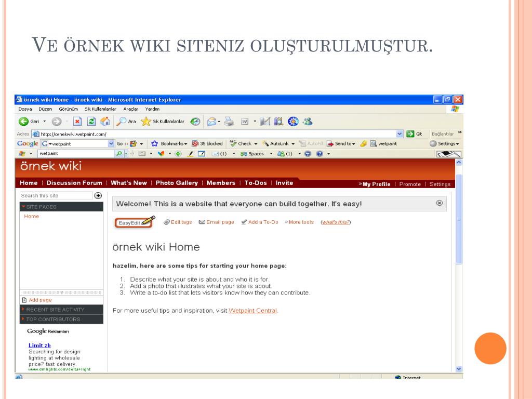
Task: Dismiss the Welcome banner with X
Action: point(440,203)
